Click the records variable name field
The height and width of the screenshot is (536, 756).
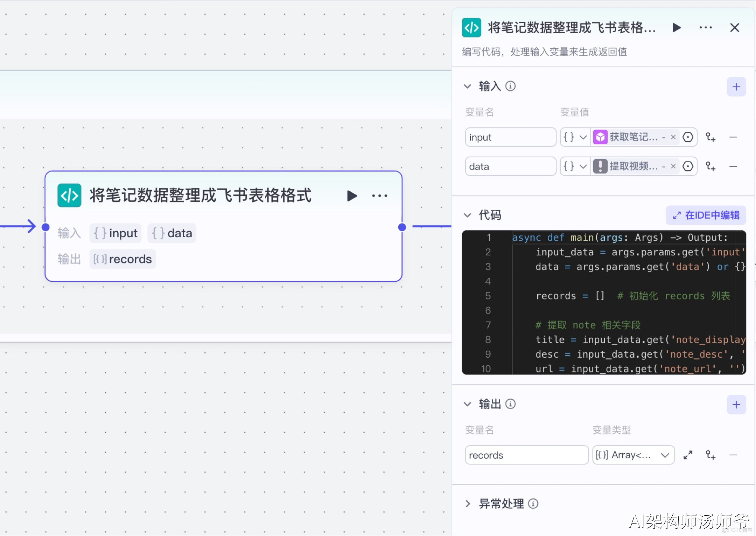click(x=526, y=455)
